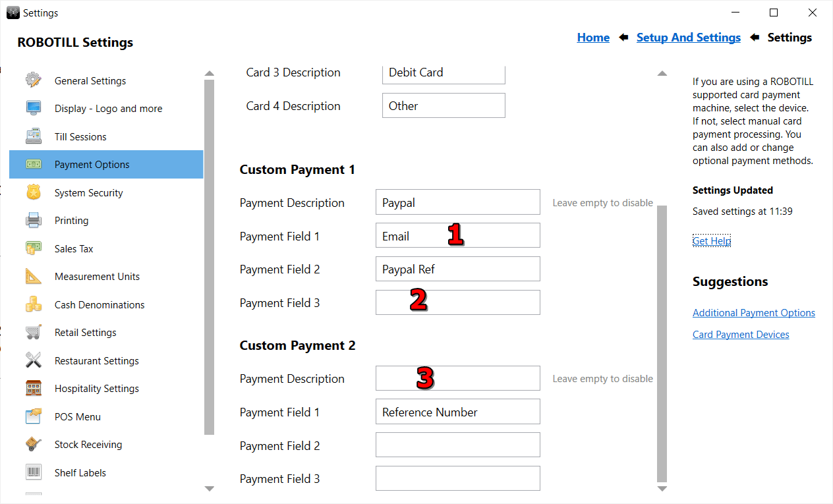The image size is (833, 504).
Task: Click inside the Paypal Payment Description field
Action: pos(457,202)
